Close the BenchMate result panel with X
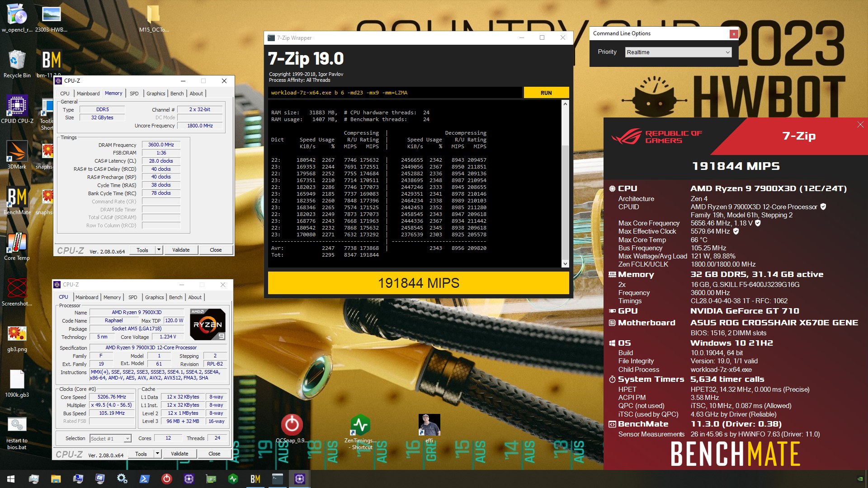868x488 pixels. click(x=860, y=125)
